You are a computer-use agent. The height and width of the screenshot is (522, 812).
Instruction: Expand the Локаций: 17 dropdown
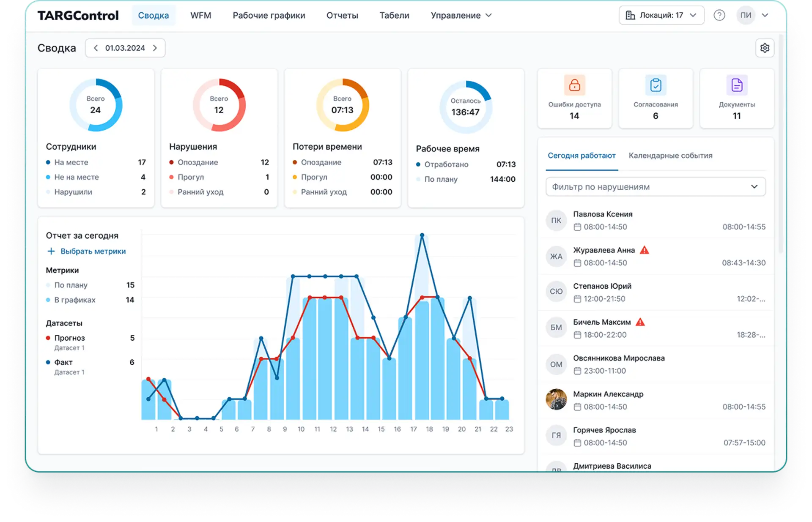(661, 15)
